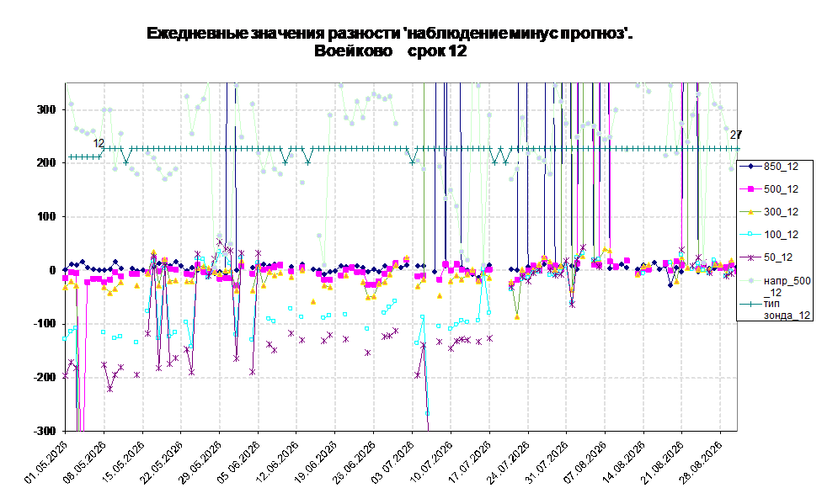Click the 01.05.2026 date axis label
The image size is (822, 504).
click(47, 462)
